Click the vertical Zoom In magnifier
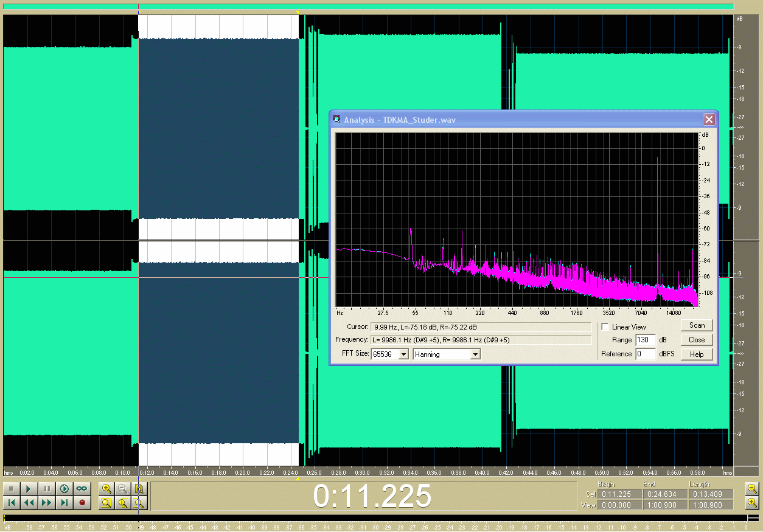Image resolution: width=763 pixels, height=532 pixels. [753, 503]
